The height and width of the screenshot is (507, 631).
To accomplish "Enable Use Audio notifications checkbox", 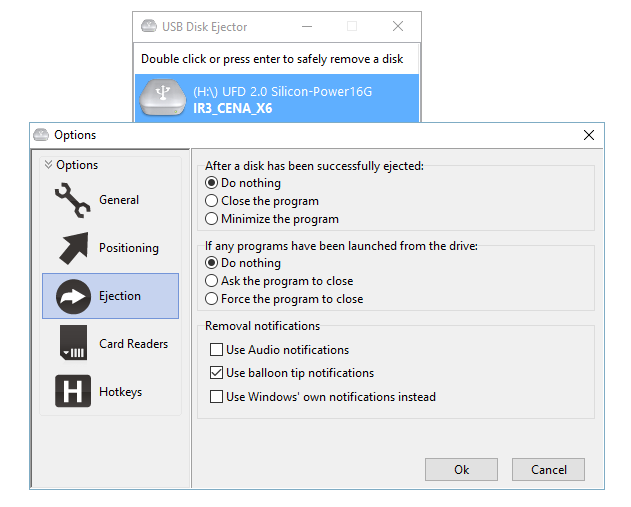I will tap(216, 350).
